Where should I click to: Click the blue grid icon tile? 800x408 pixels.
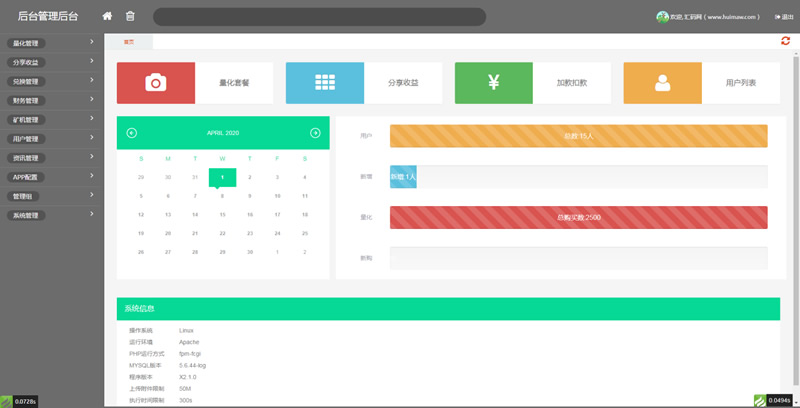[x=324, y=83]
